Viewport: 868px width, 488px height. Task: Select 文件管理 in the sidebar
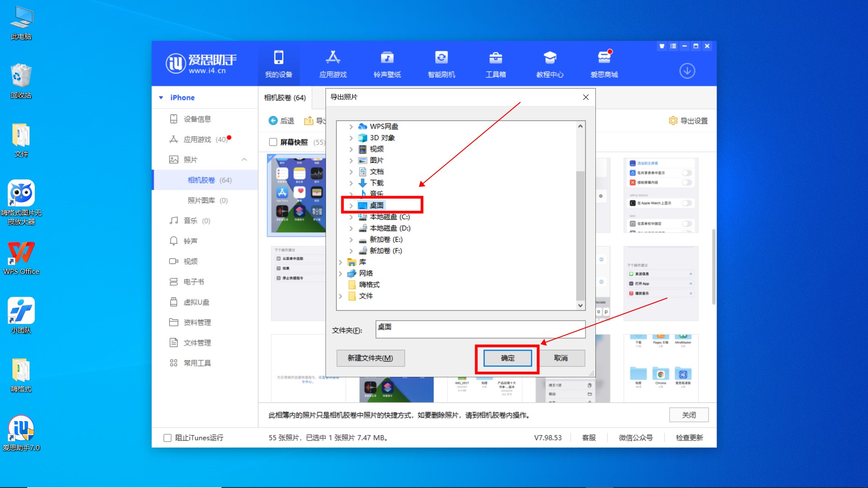point(197,343)
